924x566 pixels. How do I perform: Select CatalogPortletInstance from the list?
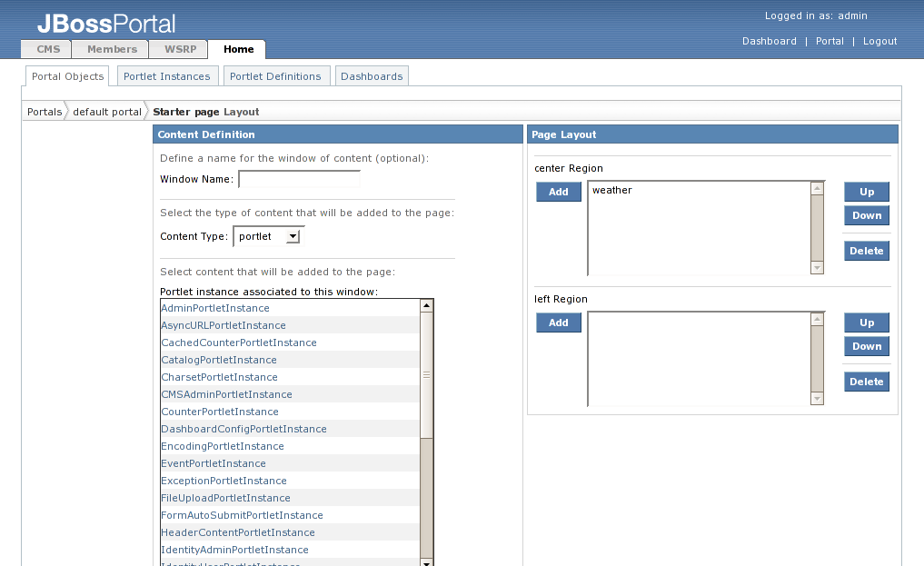[218, 360]
